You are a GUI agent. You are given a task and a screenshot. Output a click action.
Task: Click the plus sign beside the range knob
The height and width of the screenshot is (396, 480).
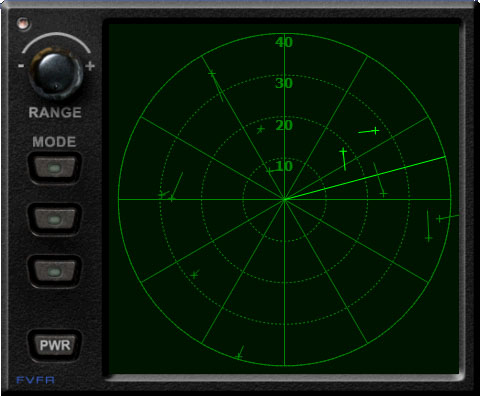pos(90,66)
